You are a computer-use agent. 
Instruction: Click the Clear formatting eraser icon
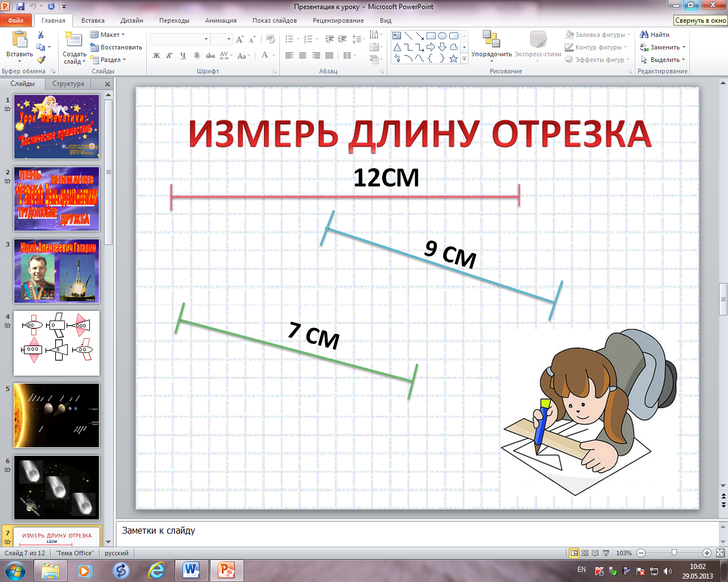click(x=271, y=39)
